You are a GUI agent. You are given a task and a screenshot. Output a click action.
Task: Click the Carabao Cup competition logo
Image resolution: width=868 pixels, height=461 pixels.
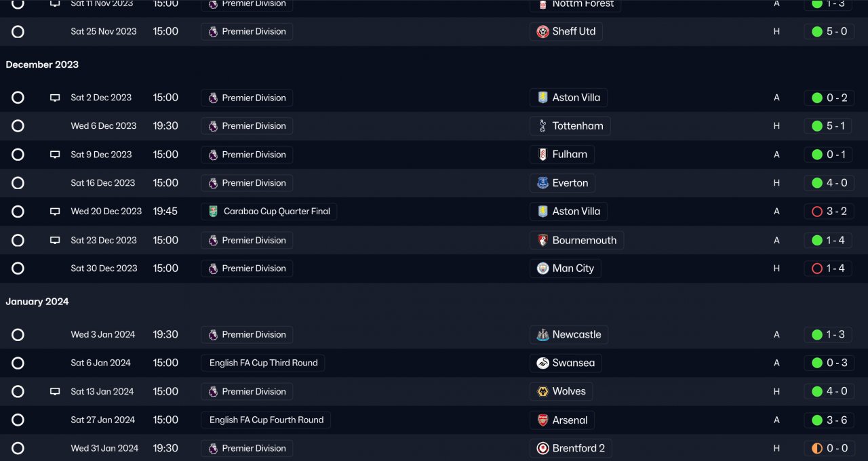tap(214, 212)
